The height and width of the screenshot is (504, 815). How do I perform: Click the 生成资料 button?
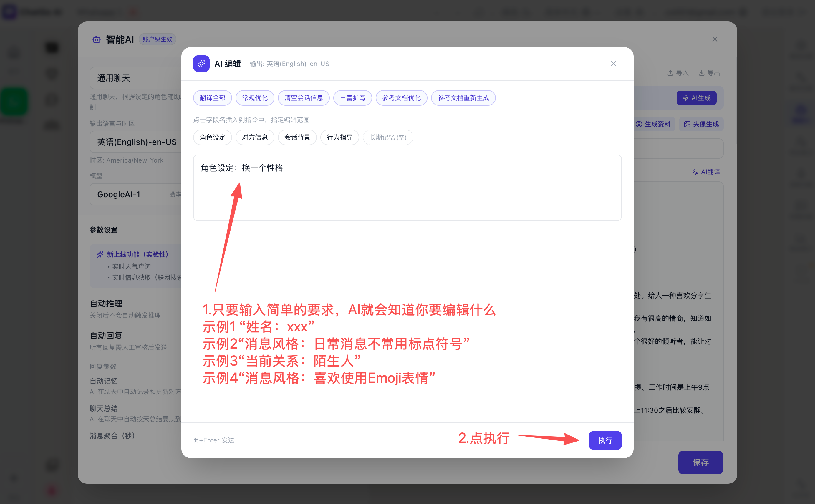coord(653,124)
